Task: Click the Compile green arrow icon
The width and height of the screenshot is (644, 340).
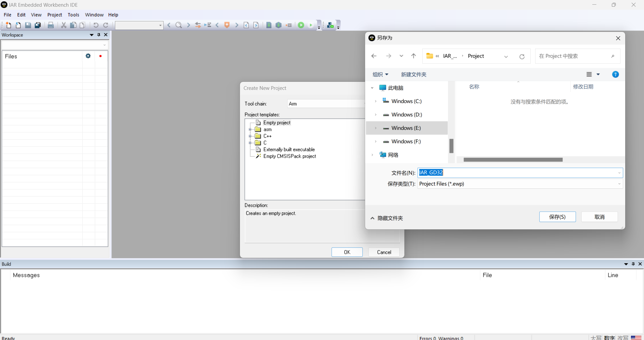Action: tap(269, 25)
